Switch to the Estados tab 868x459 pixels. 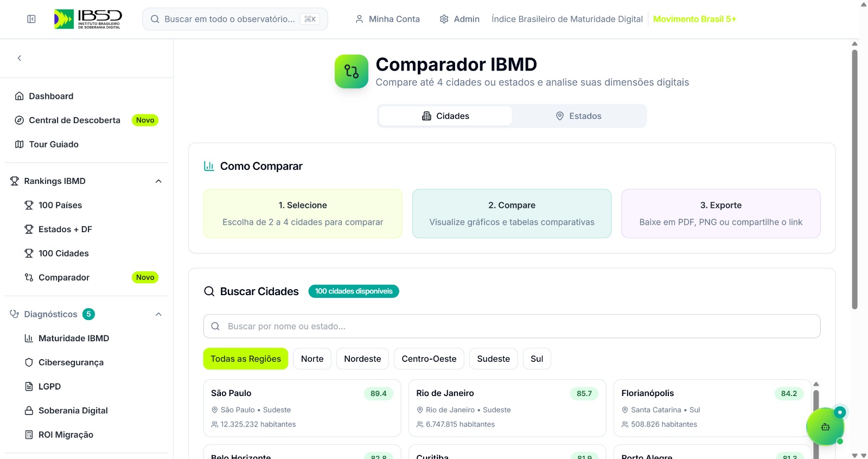[579, 116]
